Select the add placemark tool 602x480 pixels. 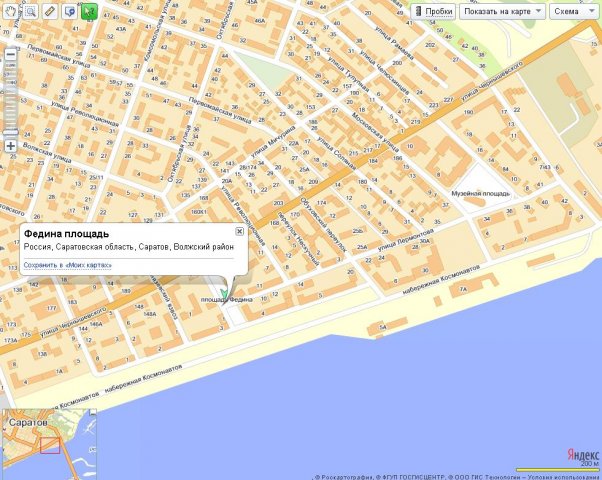tap(69, 11)
